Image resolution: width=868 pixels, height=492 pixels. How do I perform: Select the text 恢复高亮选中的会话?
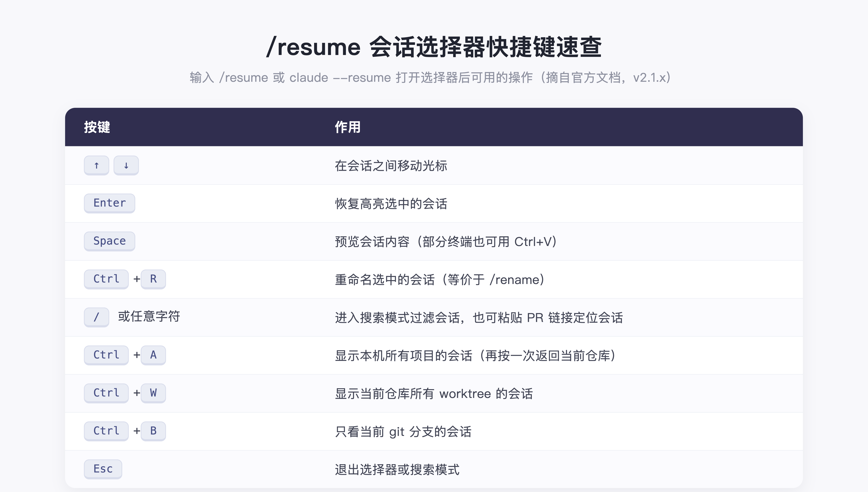point(391,204)
